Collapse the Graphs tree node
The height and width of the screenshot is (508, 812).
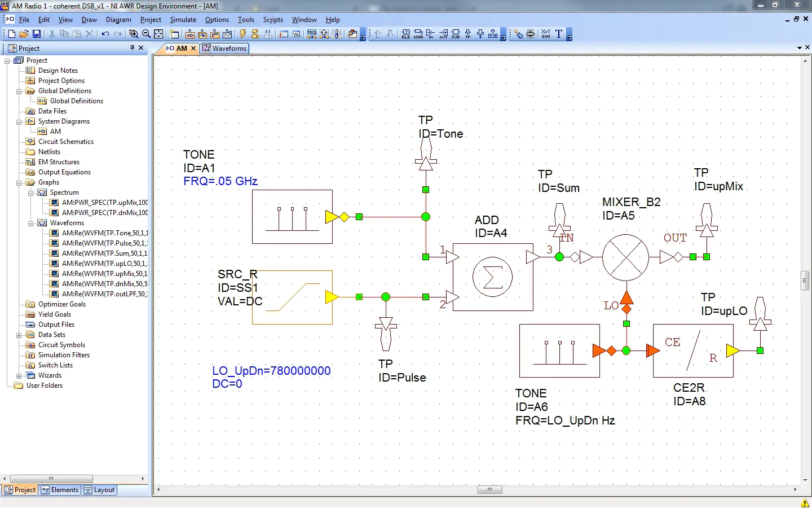(19, 182)
